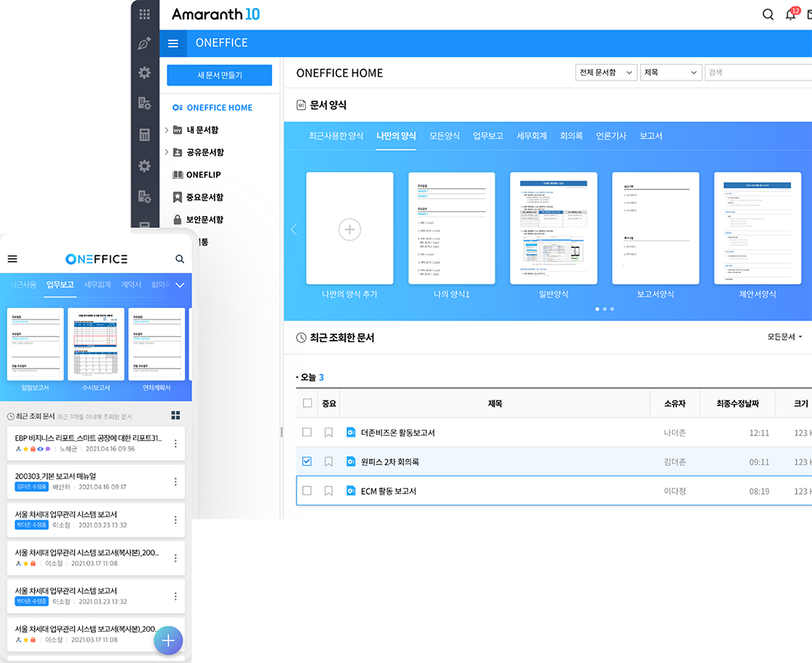Toggle select-all checkbox in table header
Image resolution: width=812 pixels, height=663 pixels.
pyautogui.click(x=307, y=403)
